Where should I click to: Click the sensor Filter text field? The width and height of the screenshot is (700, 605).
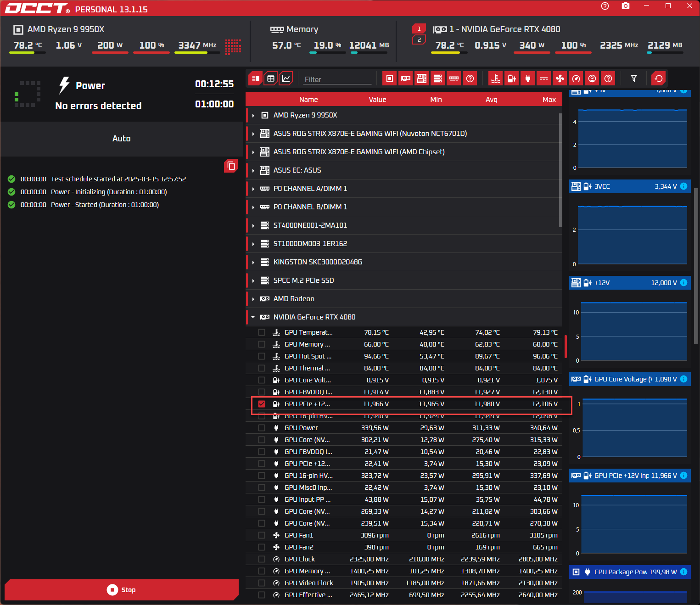337,79
